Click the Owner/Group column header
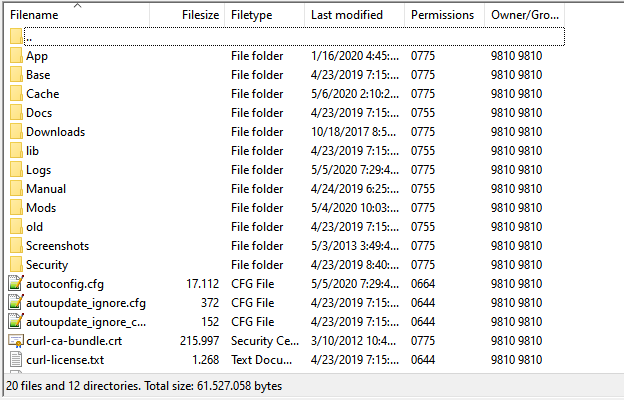The width and height of the screenshot is (624, 400). pyautogui.click(x=526, y=15)
